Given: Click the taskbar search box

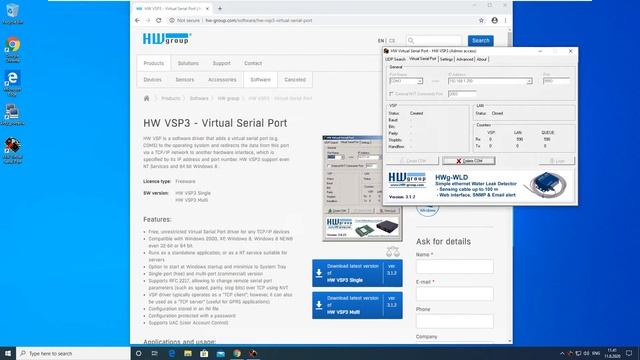Looking at the screenshot, I should [73, 353].
